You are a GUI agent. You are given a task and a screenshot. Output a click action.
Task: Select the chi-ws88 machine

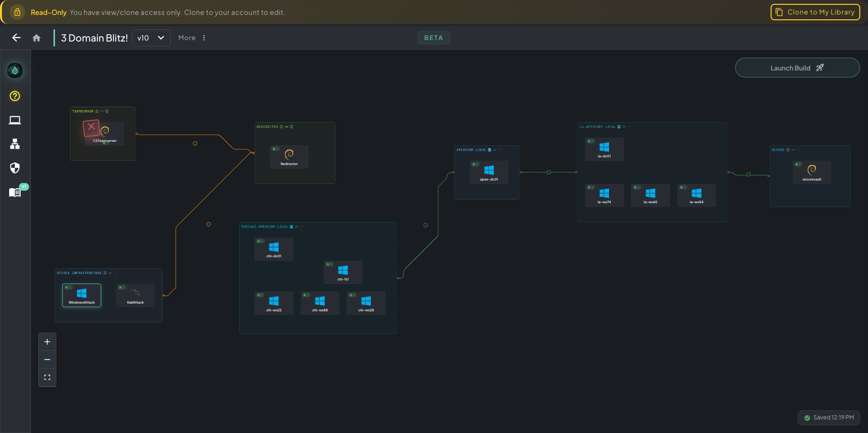[320, 303]
